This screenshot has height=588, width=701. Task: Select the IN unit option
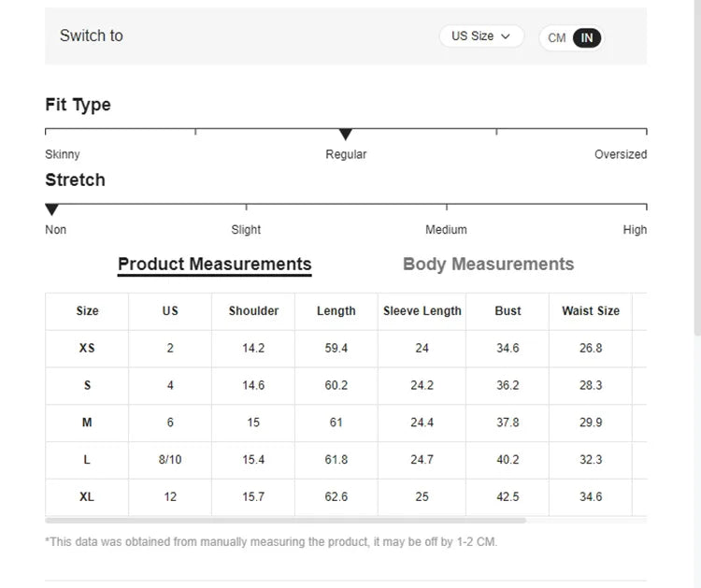[x=587, y=38]
